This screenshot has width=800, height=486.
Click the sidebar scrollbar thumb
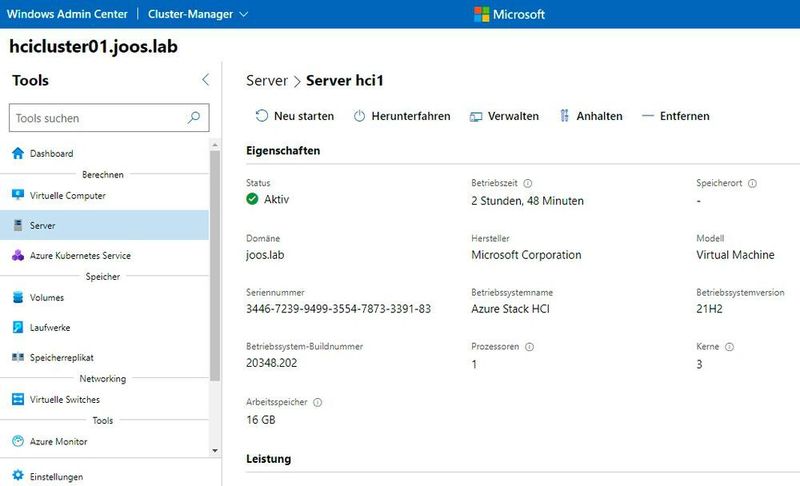click(215, 265)
